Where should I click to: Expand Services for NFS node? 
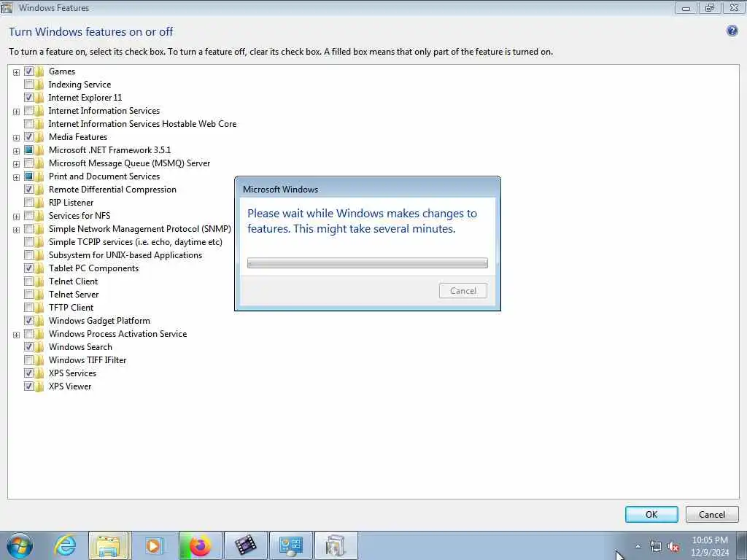(x=16, y=217)
